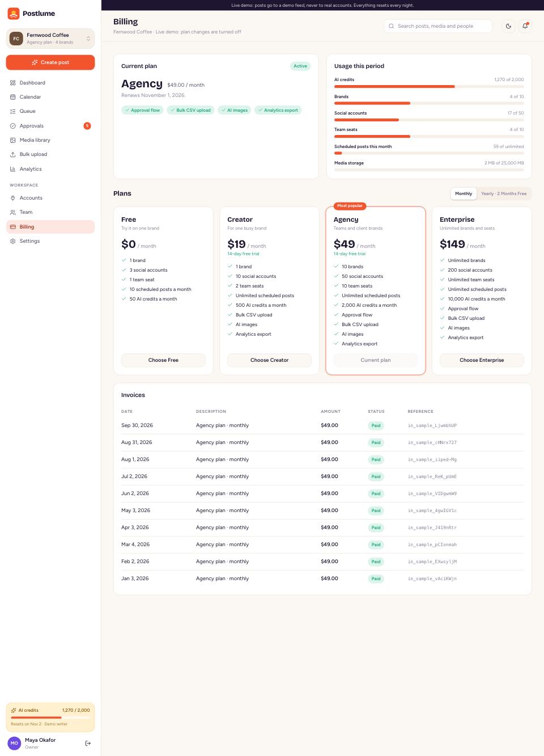Click the sign out icon beside Maya Okafor
This screenshot has height=756, width=544.
[88, 743]
